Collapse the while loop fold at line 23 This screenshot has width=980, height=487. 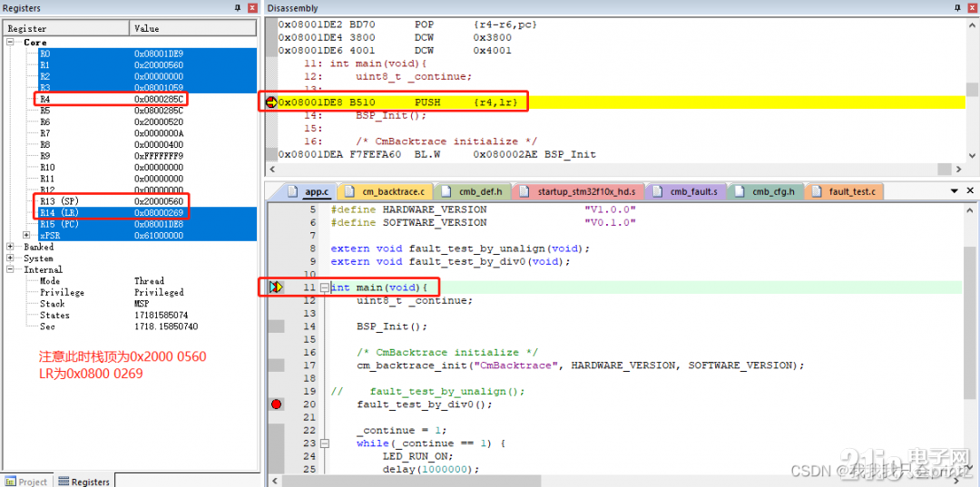pos(324,443)
